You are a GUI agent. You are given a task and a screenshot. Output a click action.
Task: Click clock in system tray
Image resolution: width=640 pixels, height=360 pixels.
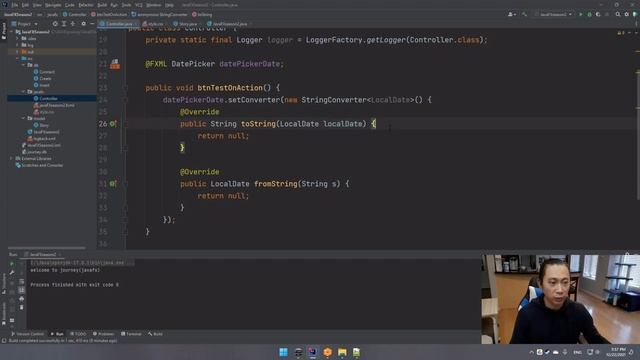click(x=616, y=352)
